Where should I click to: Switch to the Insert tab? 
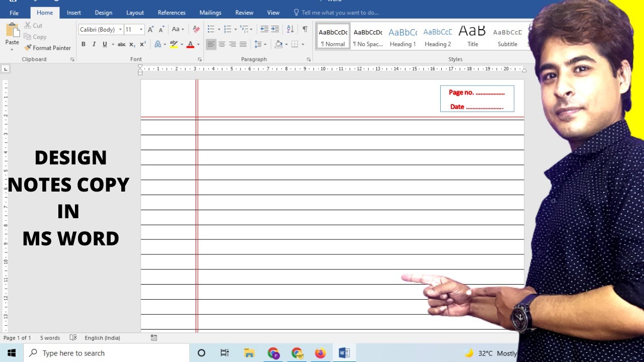74,13
